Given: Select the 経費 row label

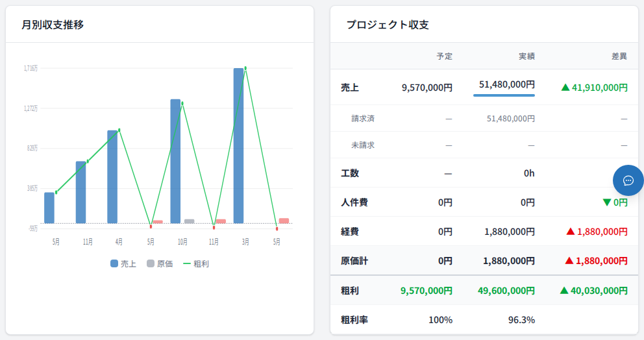Looking at the screenshot, I should point(350,232).
